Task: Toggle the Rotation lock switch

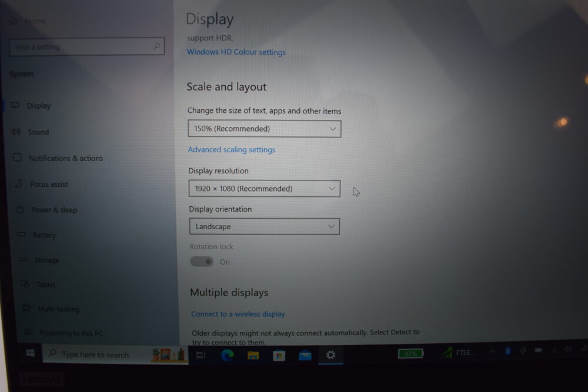Action: pyautogui.click(x=201, y=262)
